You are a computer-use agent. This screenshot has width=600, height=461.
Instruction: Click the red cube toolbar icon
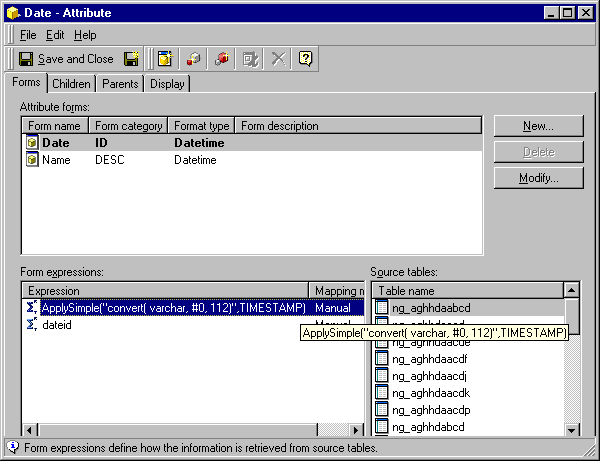[x=222, y=59]
